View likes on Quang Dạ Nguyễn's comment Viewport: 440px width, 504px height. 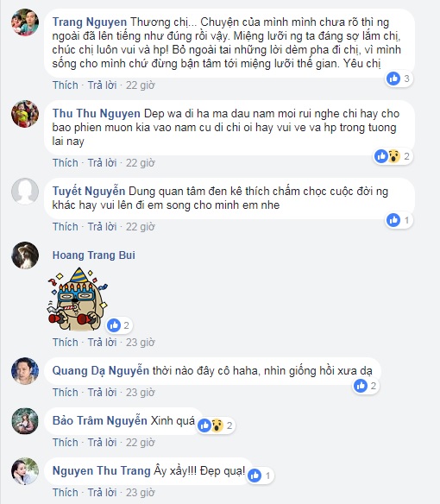click(366, 386)
